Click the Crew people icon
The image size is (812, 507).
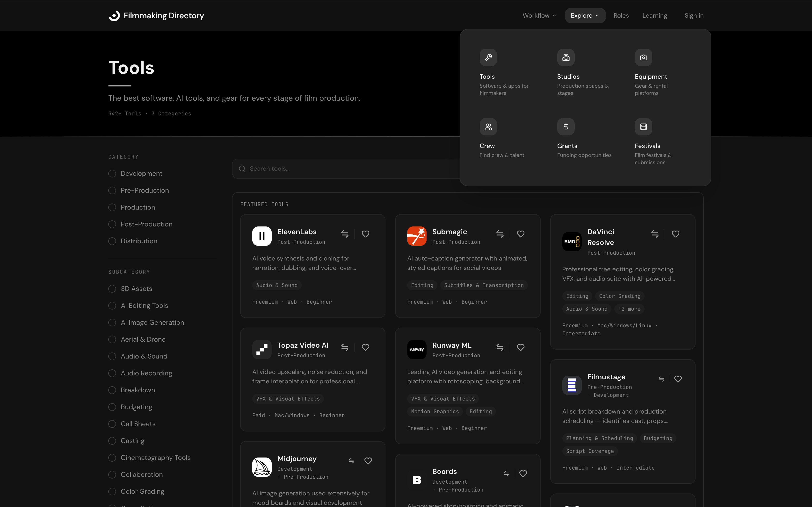[488, 127]
